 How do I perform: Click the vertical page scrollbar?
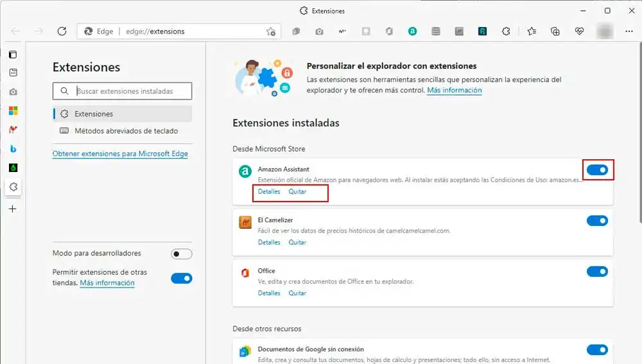click(639, 133)
